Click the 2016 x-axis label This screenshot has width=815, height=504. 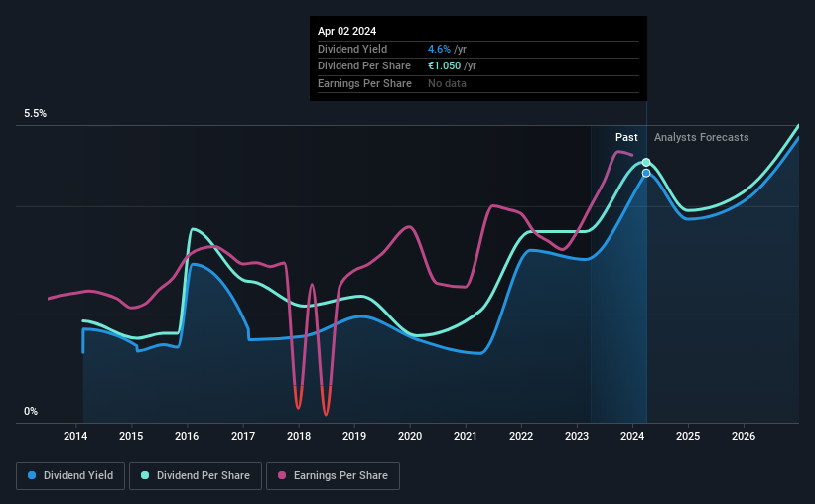point(187,436)
